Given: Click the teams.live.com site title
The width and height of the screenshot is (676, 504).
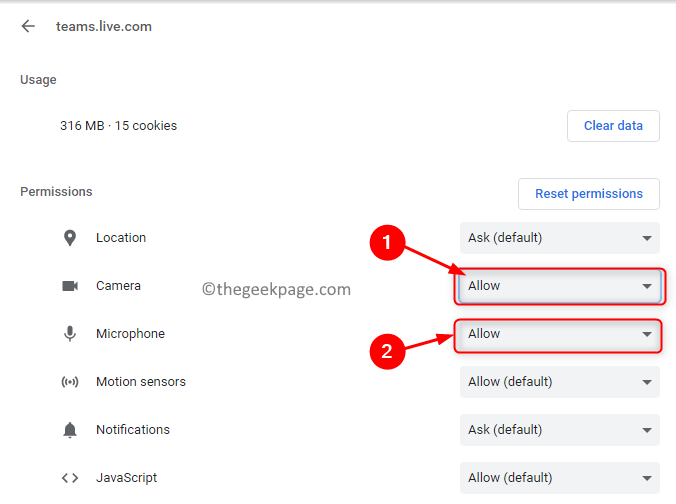Looking at the screenshot, I should pyautogui.click(x=104, y=27).
